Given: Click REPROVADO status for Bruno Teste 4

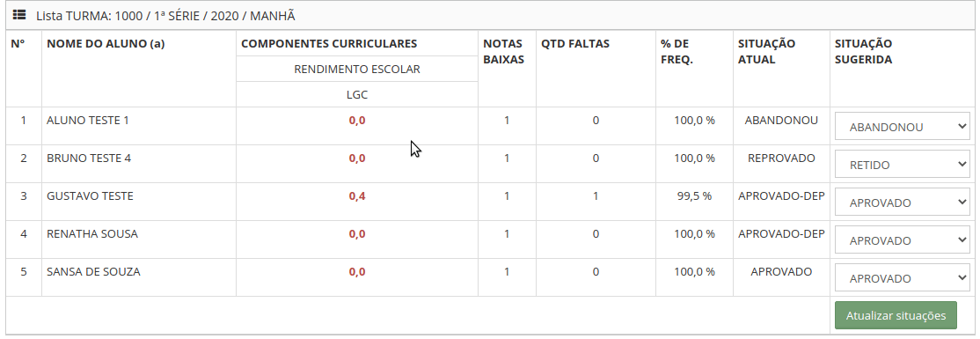Looking at the screenshot, I should point(781,158).
